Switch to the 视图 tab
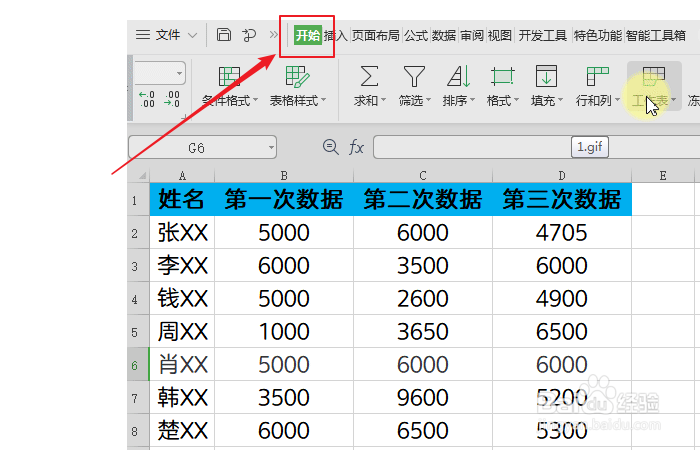This screenshot has height=450, width=700. (x=500, y=35)
